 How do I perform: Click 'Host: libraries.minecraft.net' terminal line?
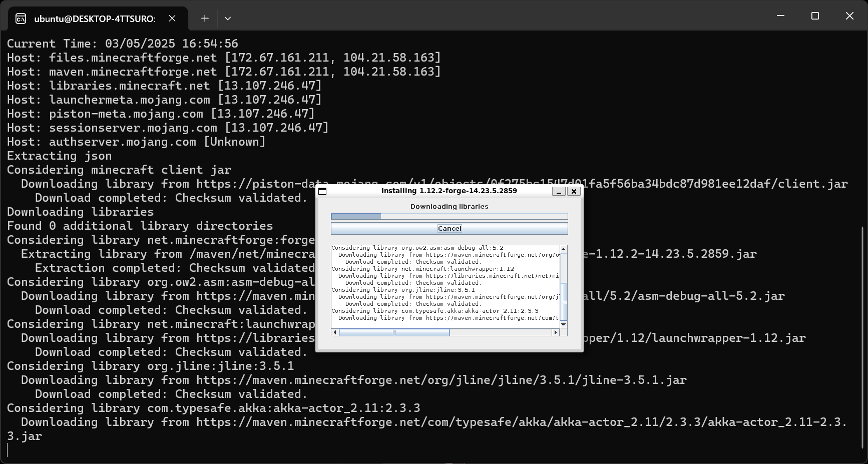[x=164, y=86]
